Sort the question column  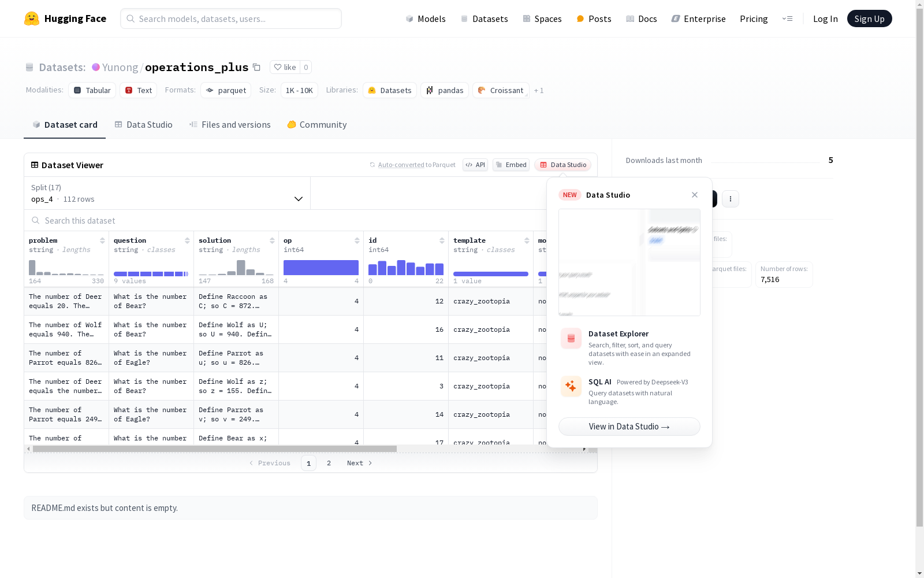(187, 240)
